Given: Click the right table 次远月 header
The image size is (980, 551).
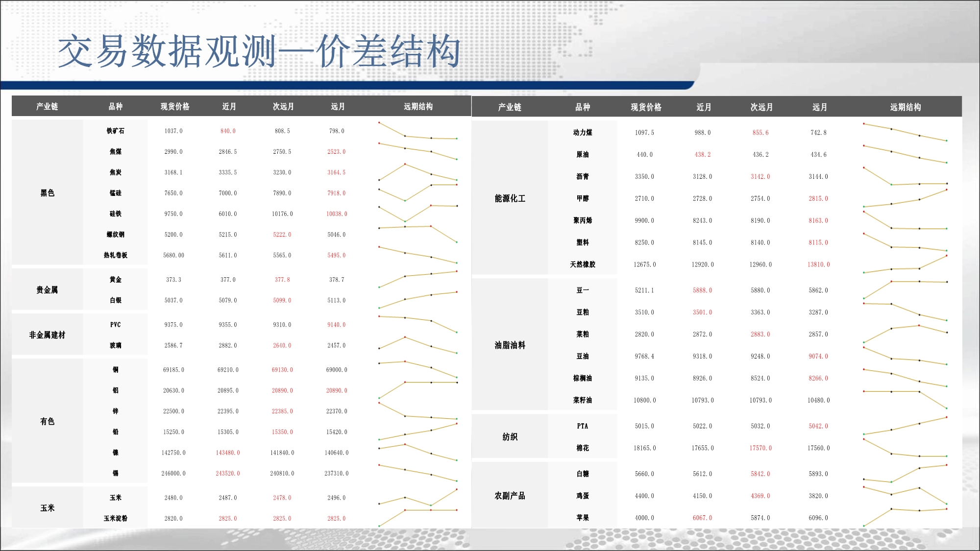Looking at the screenshot, I should (x=761, y=107).
